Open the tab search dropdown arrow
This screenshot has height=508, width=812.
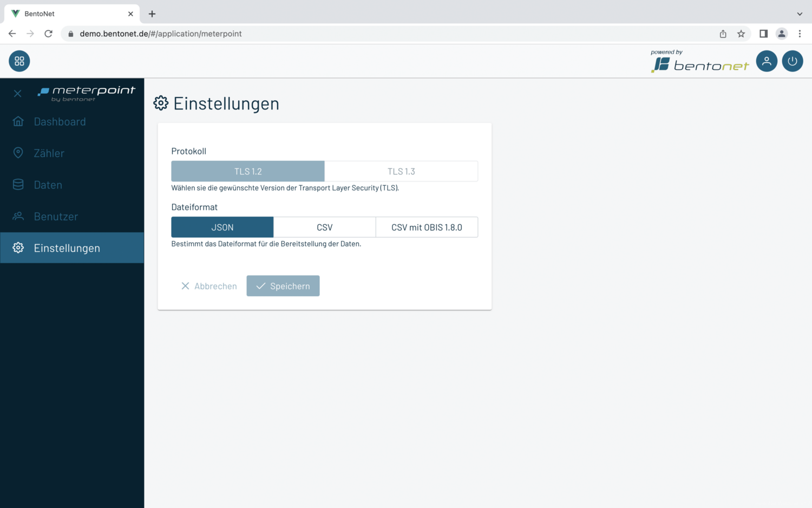click(x=800, y=14)
